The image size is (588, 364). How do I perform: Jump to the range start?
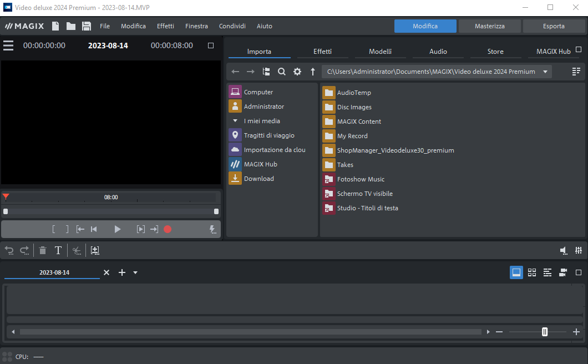80,229
